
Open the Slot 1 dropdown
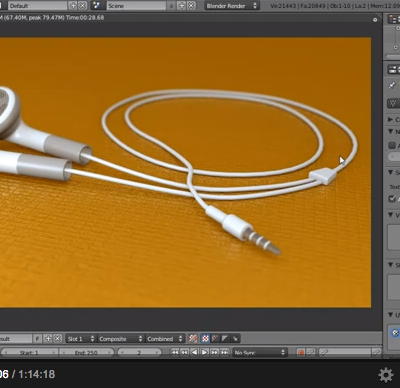click(x=81, y=339)
